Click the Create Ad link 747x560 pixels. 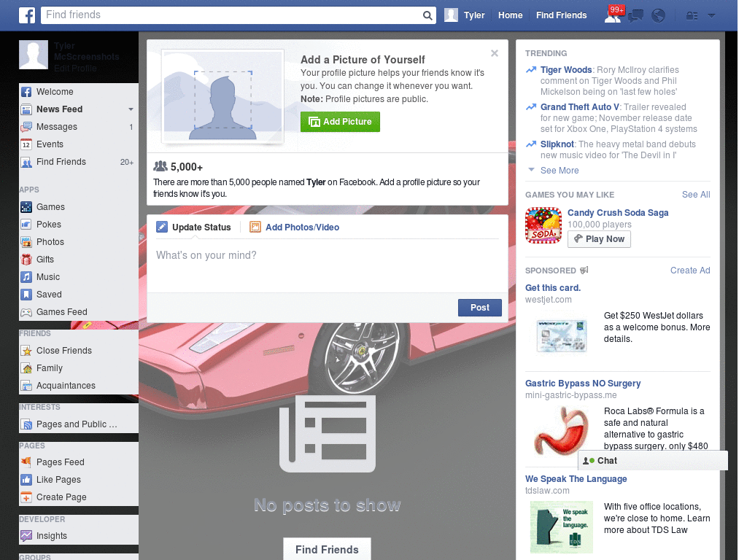pos(690,271)
